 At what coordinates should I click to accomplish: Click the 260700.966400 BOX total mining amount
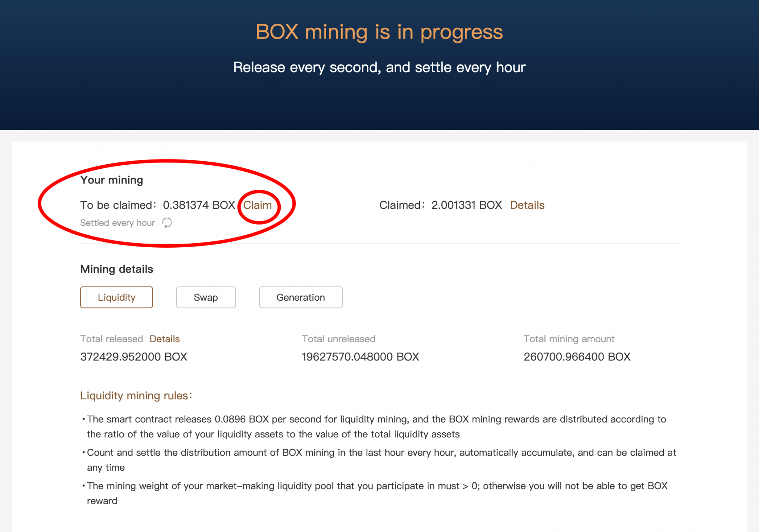coord(577,357)
